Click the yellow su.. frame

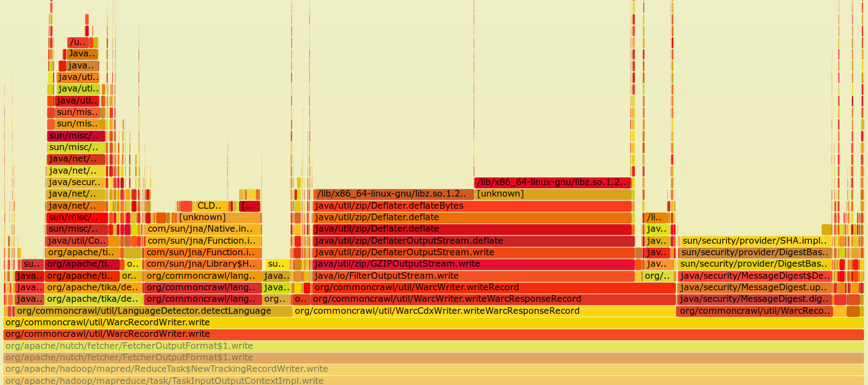[x=277, y=264]
